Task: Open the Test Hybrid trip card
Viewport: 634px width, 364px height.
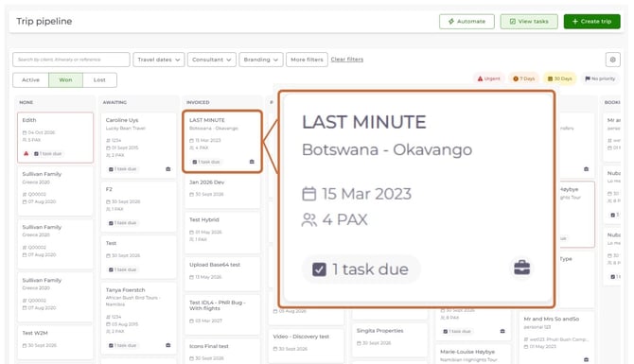Action: pos(222,233)
